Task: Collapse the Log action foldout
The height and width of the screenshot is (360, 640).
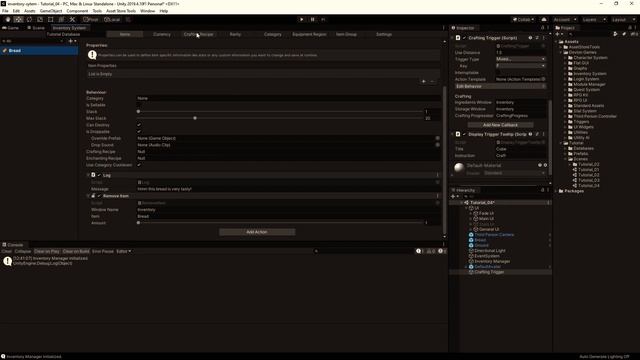Action: tap(88, 175)
